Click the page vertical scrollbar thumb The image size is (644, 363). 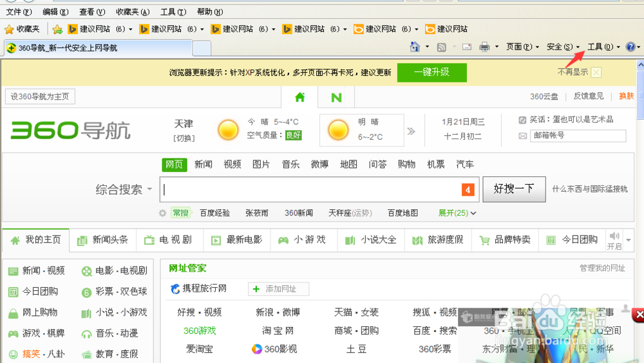(x=641, y=95)
